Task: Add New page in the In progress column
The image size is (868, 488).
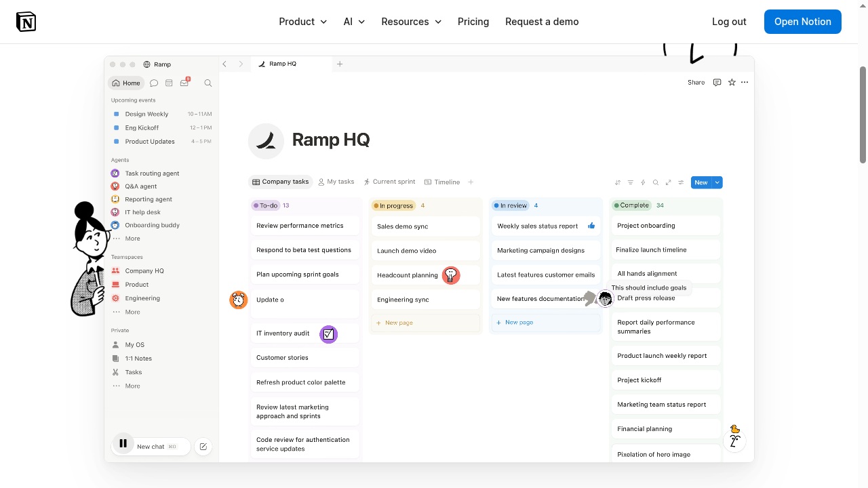Action: point(425,323)
